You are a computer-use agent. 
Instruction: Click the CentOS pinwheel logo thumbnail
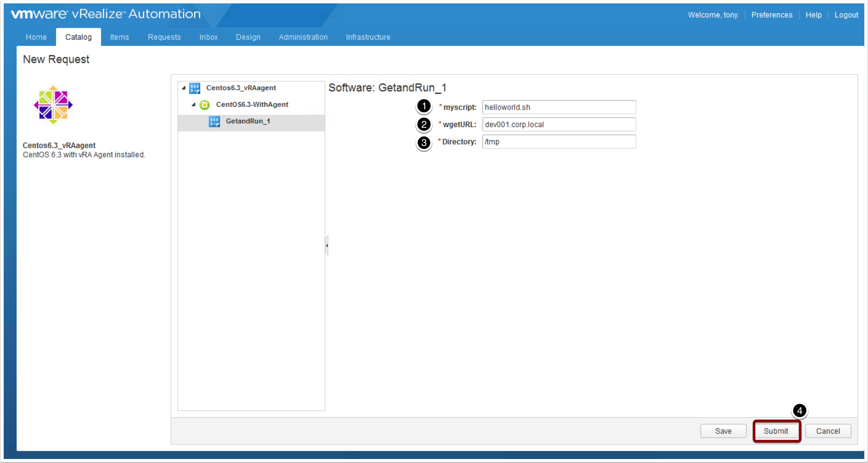pos(53,105)
